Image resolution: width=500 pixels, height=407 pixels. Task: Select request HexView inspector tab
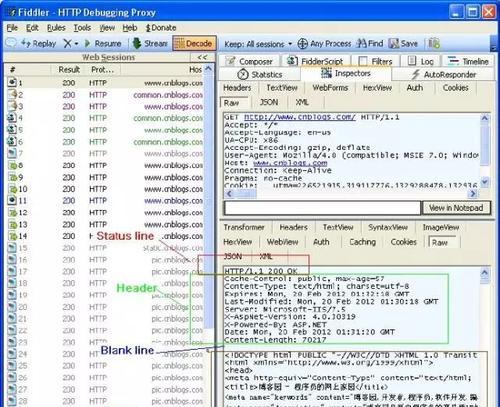377,88
